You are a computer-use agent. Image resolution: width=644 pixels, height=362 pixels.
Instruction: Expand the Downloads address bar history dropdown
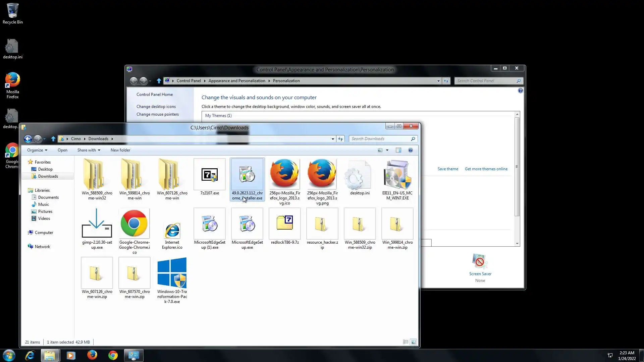pyautogui.click(x=332, y=139)
